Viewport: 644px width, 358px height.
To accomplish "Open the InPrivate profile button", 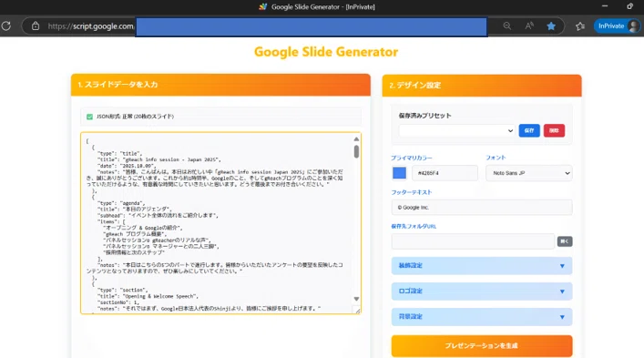I will [618, 26].
